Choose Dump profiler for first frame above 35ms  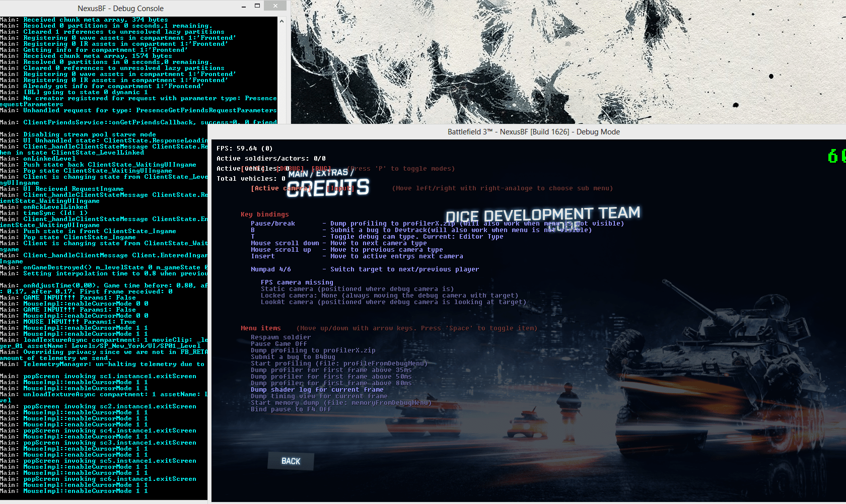click(x=331, y=370)
